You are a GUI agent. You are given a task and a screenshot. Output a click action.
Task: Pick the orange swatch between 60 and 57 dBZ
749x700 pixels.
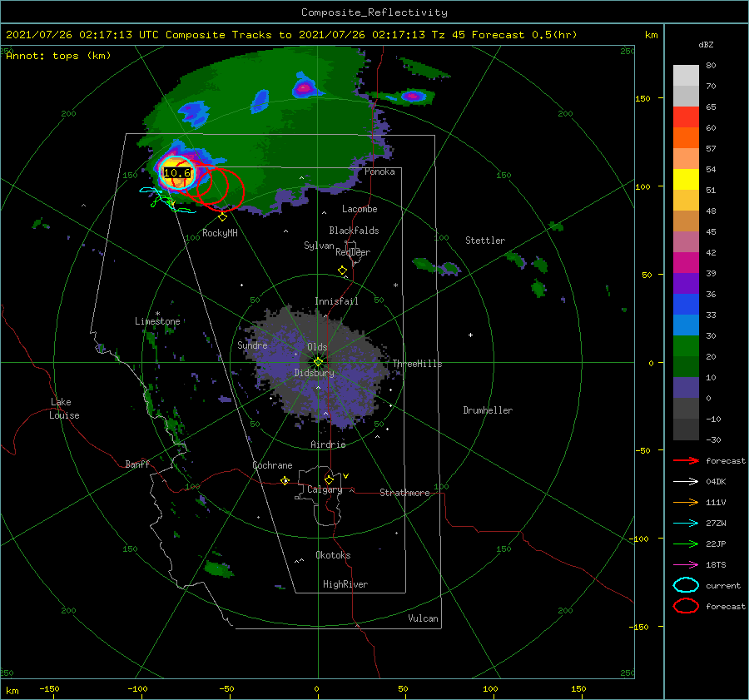tap(686, 138)
